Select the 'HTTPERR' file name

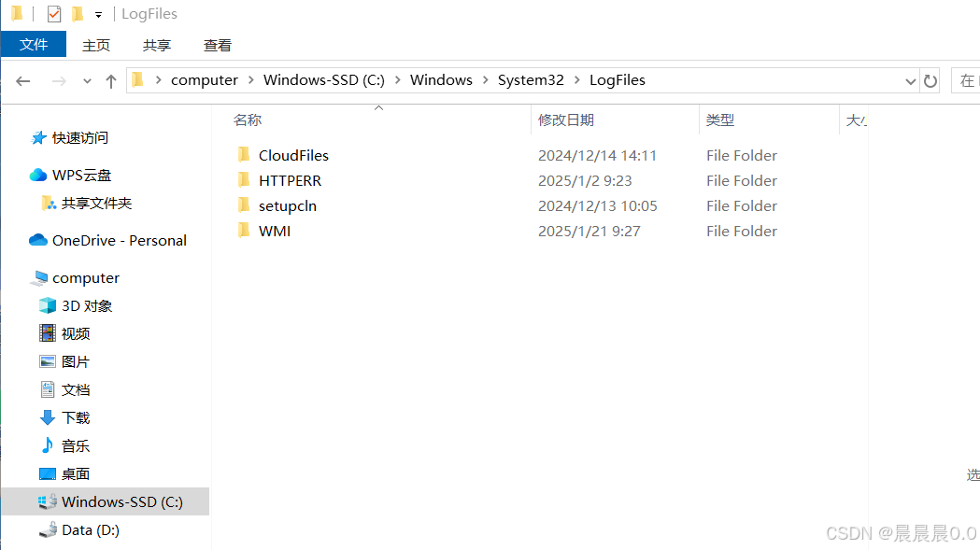[290, 180]
